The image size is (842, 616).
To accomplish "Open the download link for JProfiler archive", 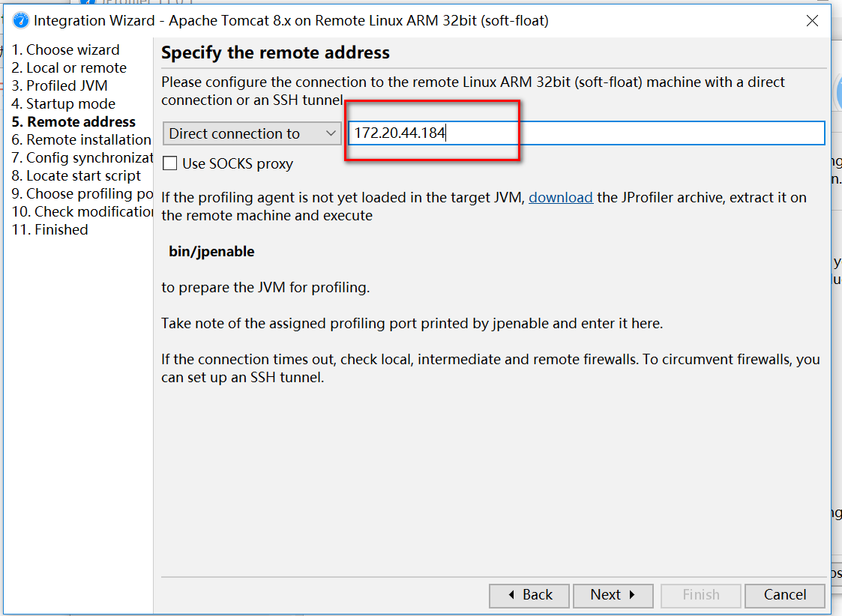I will 561,197.
